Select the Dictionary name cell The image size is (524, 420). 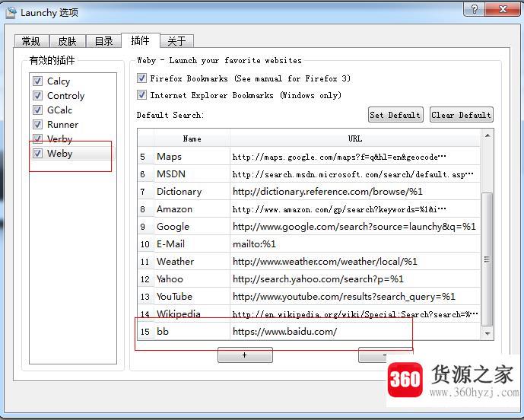pyautogui.click(x=192, y=191)
